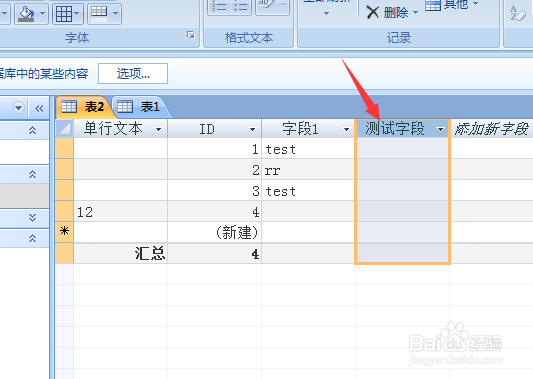Click the 测试字段 column header
This screenshot has height=379, width=533.
[x=402, y=128]
